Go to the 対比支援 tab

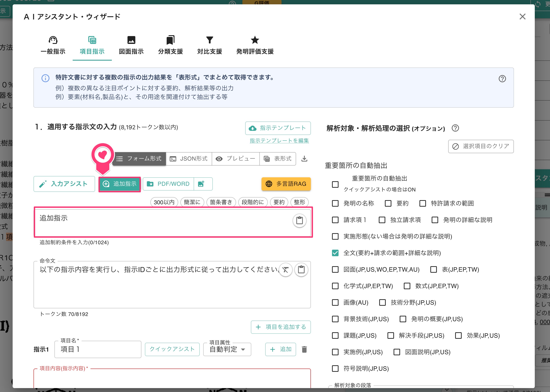(210, 46)
